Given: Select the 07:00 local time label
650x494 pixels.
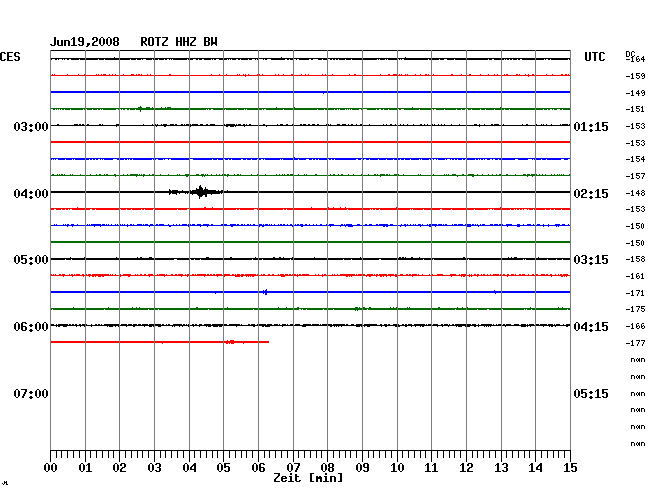Looking at the screenshot, I should (31, 393).
